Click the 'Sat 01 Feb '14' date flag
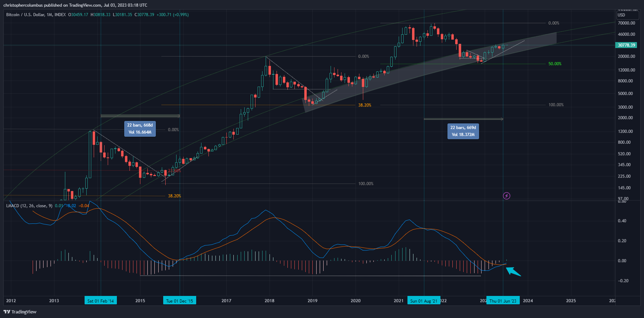644x318 pixels. 101,300
